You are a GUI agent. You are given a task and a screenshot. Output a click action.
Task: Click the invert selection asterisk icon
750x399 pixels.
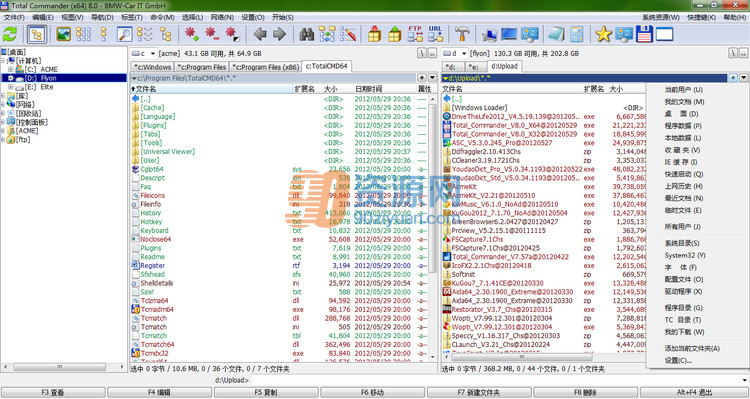pos(232,34)
